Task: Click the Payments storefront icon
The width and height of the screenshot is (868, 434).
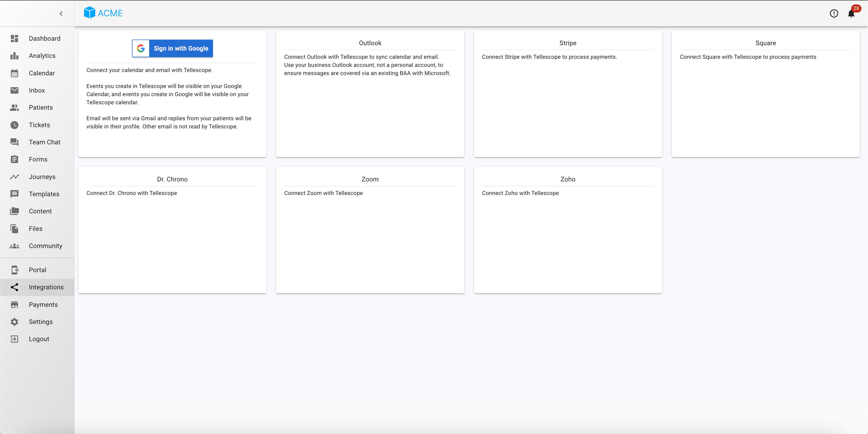Action: (14, 305)
